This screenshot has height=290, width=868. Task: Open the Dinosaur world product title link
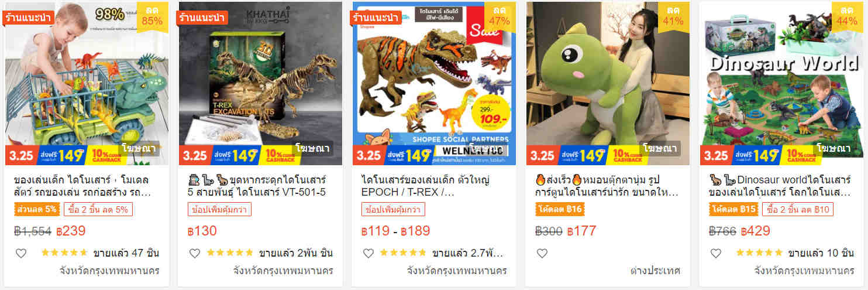781,185
